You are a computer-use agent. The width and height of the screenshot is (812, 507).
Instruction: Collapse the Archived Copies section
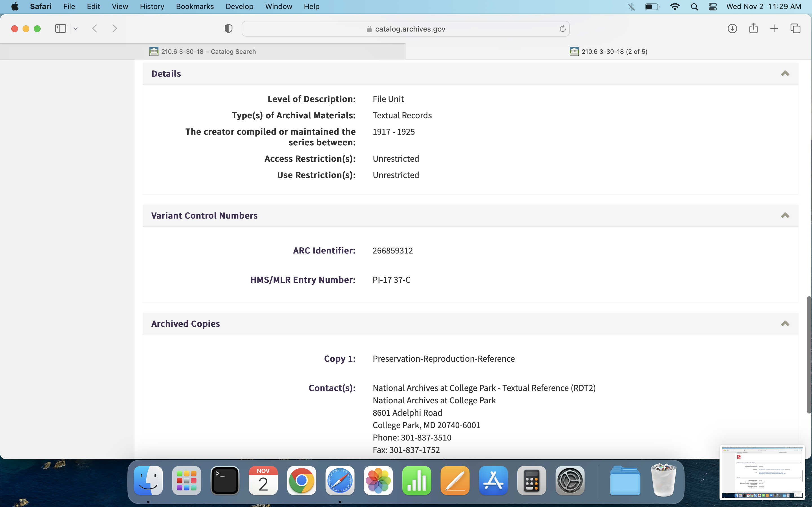point(785,324)
